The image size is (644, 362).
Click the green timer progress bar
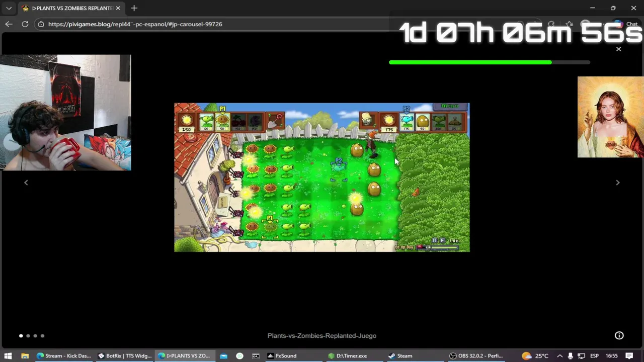pyautogui.click(x=489, y=62)
